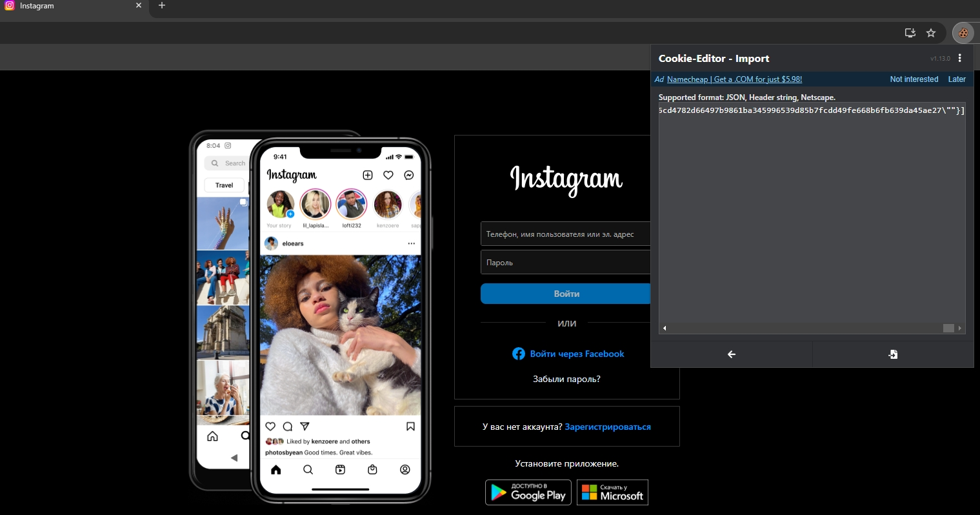Open the Cookie-Editor three-dot options menu
Screen dimensions: 980x515
click(960, 58)
